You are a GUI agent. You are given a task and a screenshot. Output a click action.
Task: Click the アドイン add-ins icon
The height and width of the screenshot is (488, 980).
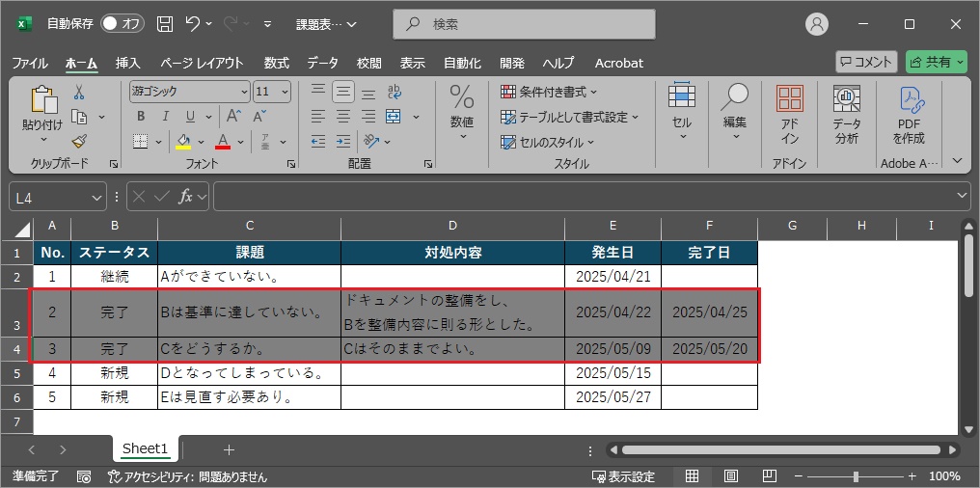(x=789, y=115)
